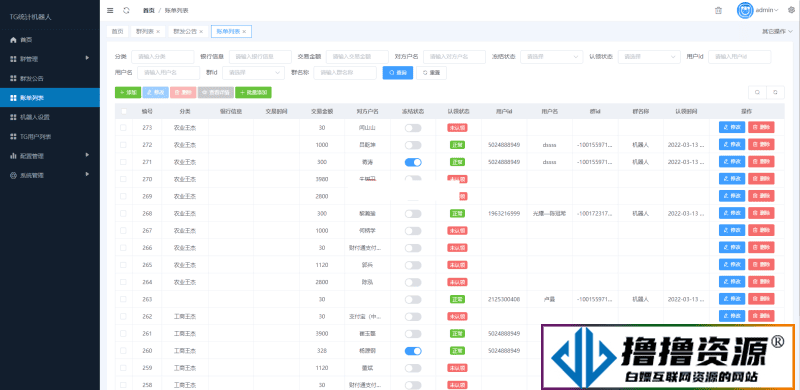Open the 群id select dropdown
This screenshot has height=390, width=800.
(254, 73)
